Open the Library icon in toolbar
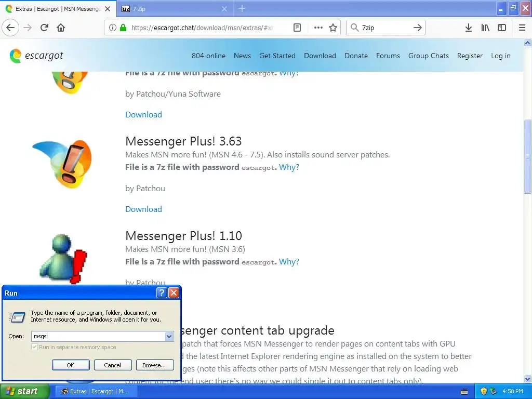 [x=485, y=28]
